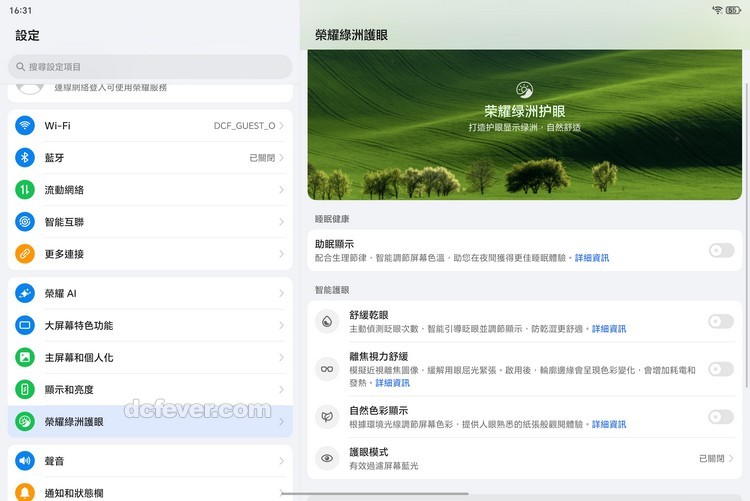This screenshot has width=750, height=501.
Task: Open 藍牙 chevron beside 已關閉
Action: [282, 157]
